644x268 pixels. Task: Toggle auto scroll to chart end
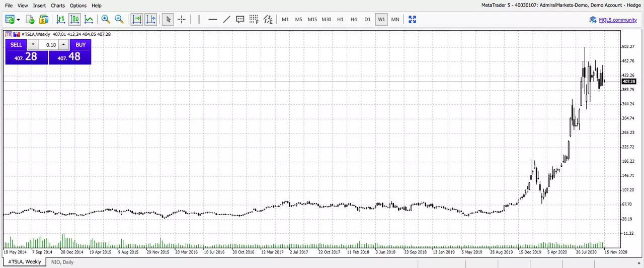click(137, 20)
